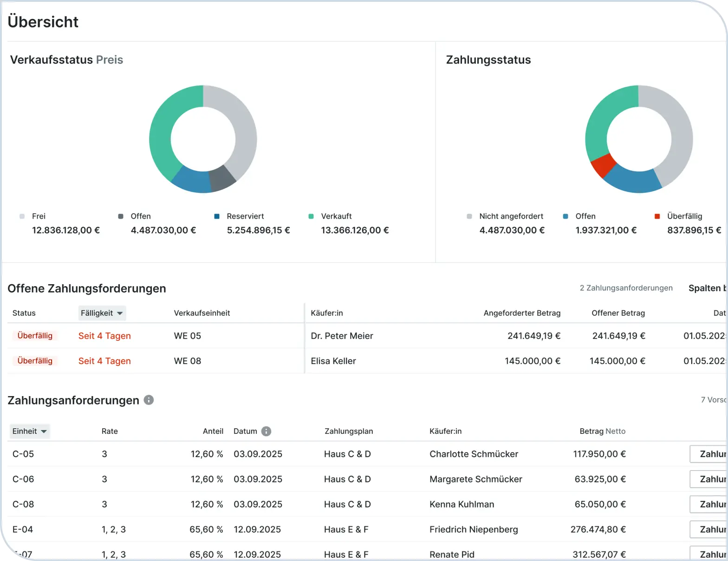
Task: Select the red Überfällig segment in Zahlungsstatus donut
Action: pos(603,166)
